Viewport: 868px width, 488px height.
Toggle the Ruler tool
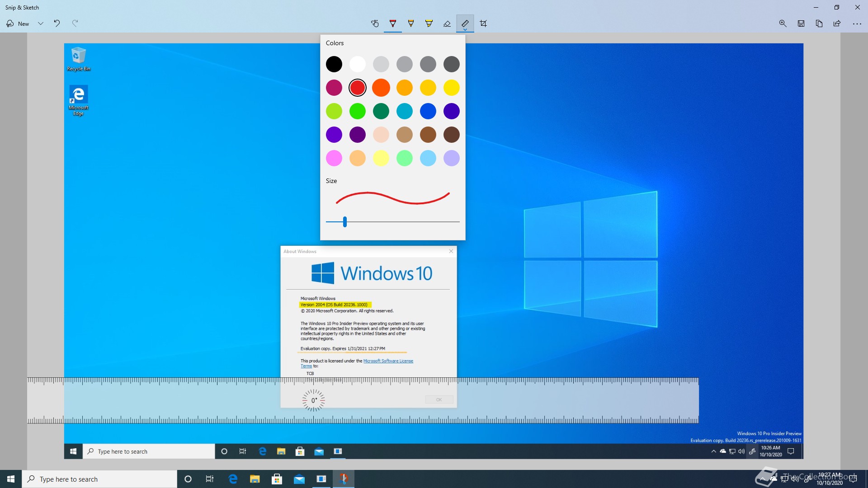coord(465,23)
